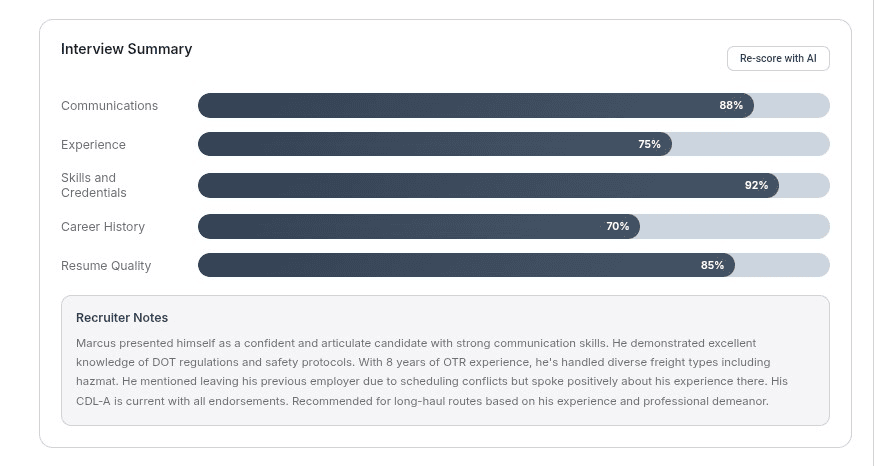Select the Resume Quality label
Image resolution: width=895 pixels, height=466 pixels.
click(x=106, y=266)
